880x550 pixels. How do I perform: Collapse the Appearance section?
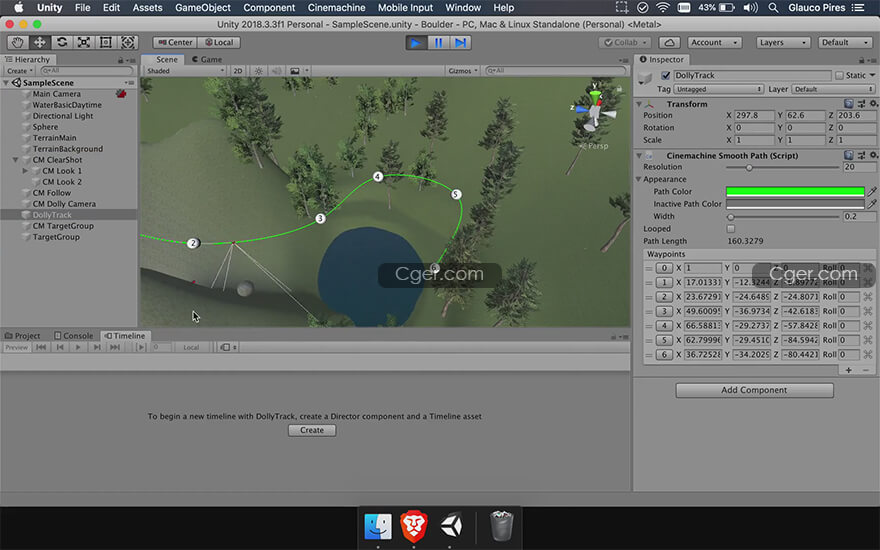pos(638,180)
